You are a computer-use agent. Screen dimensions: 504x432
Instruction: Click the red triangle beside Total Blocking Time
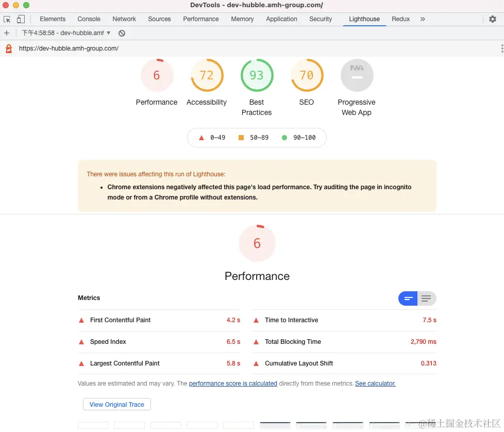point(256,342)
